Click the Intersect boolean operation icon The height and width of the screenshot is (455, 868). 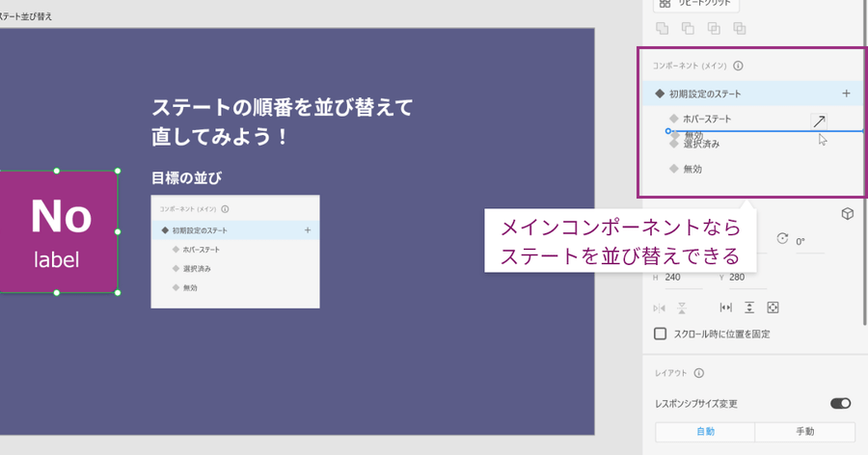pyautogui.click(x=714, y=28)
